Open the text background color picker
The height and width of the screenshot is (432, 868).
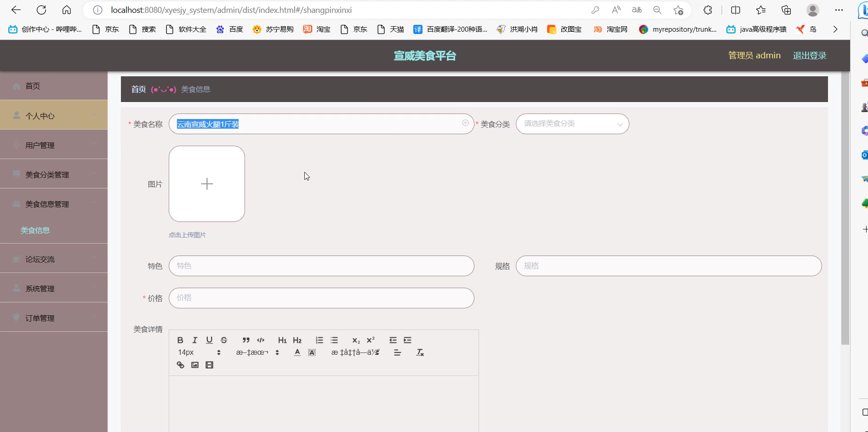[312, 352]
